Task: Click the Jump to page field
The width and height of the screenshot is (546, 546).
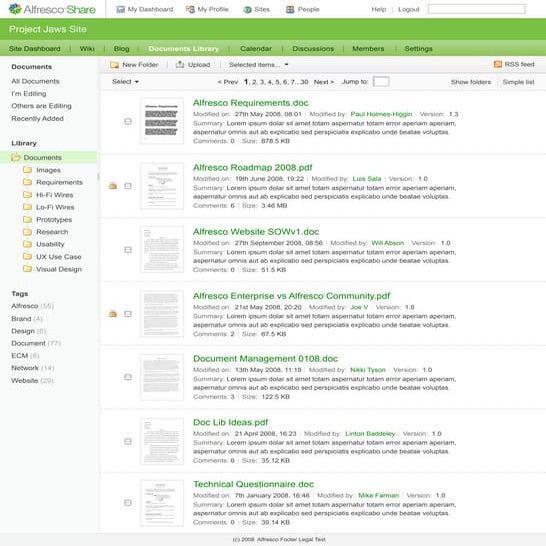Action: click(x=381, y=81)
